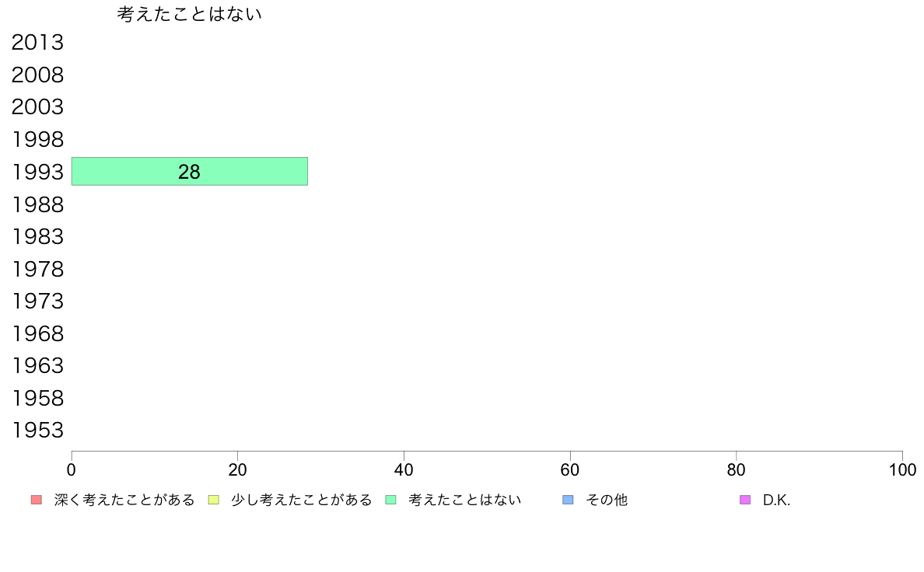The width and height of the screenshot is (924, 572).
Task: Select the 少し考えたことがある legend label
Action: click(x=302, y=500)
